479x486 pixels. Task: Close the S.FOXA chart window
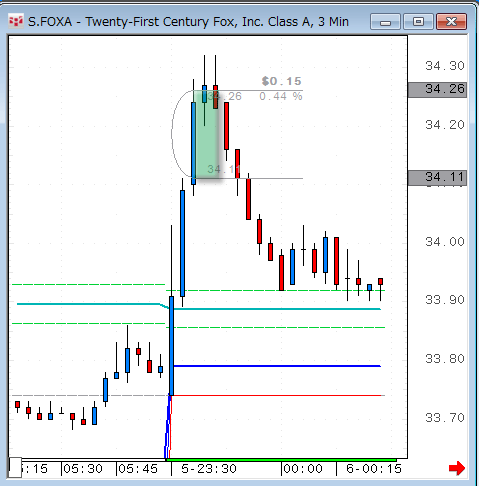click(451, 22)
